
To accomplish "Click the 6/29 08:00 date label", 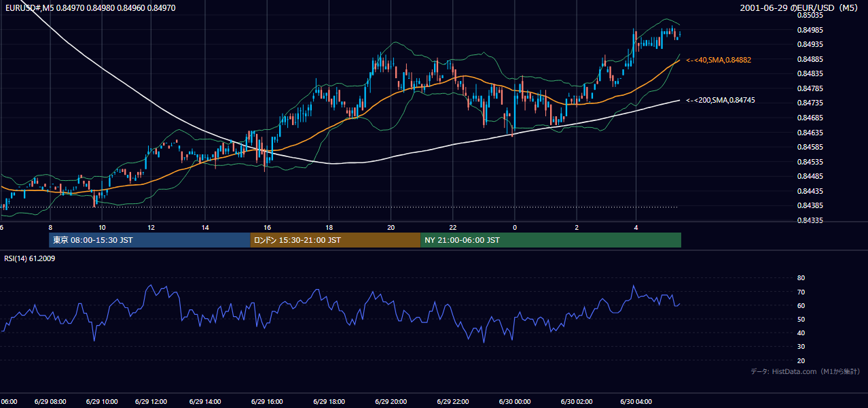I will coord(51,401).
